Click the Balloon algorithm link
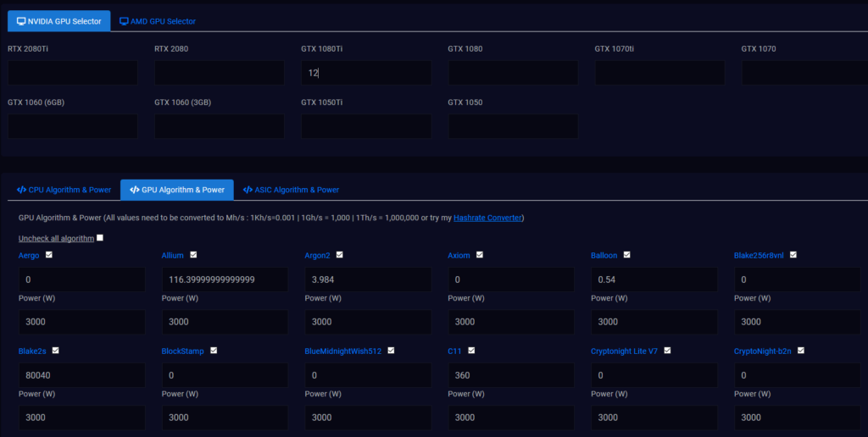868x437 pixels. [604, 255]
